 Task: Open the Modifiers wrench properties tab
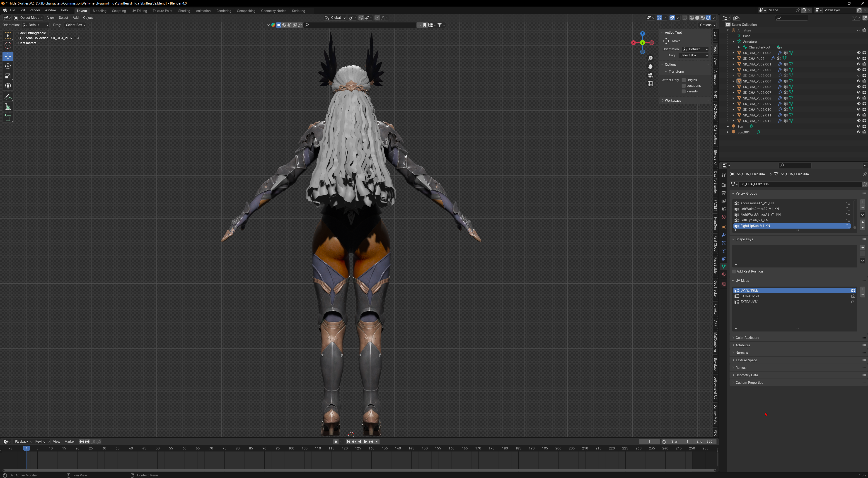[723, 235]
